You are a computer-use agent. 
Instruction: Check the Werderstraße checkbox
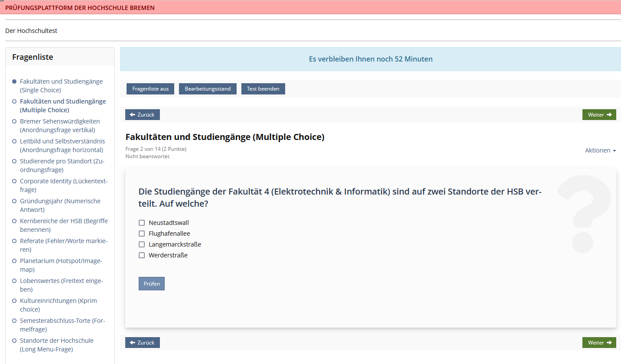pos(142,255)
